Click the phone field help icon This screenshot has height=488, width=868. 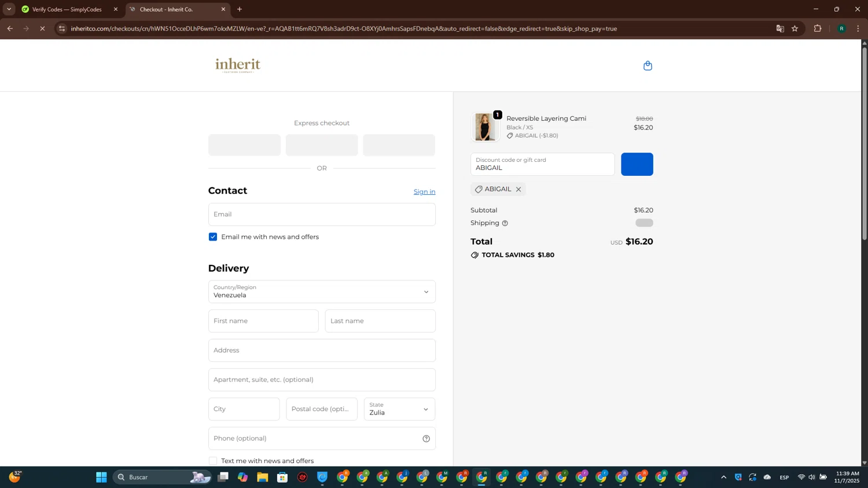click(x=426, y=438)
